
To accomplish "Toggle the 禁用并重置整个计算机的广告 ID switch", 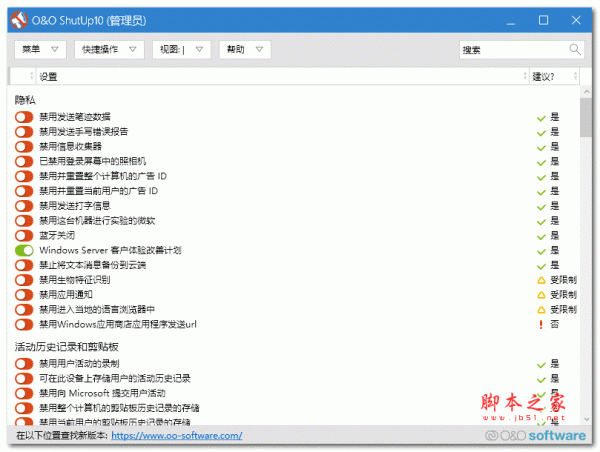I will pyautogui.click(x=24, y=176).
